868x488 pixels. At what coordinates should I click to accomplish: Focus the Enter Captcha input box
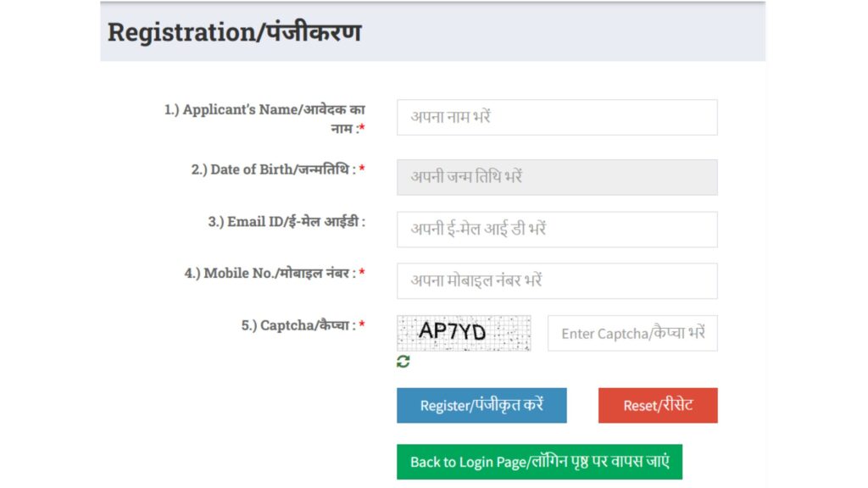click(633, 332)
